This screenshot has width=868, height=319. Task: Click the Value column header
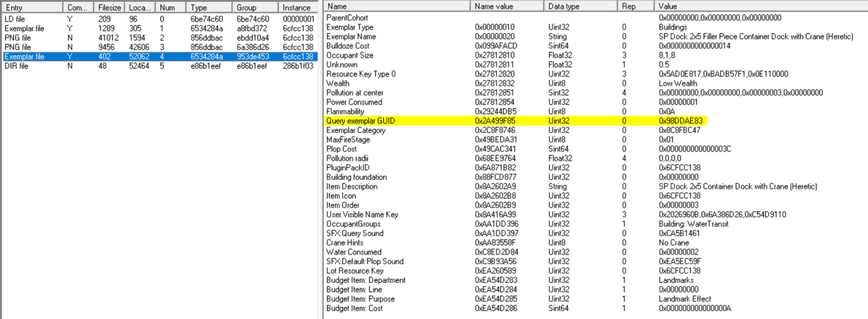click(x=761, y=6)
